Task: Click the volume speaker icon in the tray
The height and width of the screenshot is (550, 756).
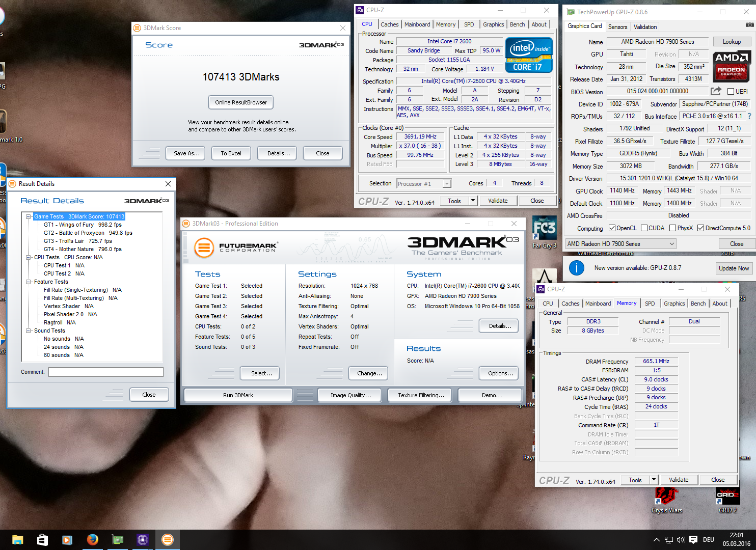Action: pos(681,540)
